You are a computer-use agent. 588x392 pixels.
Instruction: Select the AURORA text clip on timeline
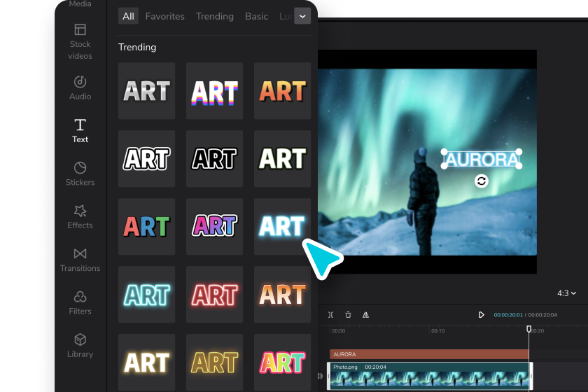pyautogui.click(x=429, y=354)
